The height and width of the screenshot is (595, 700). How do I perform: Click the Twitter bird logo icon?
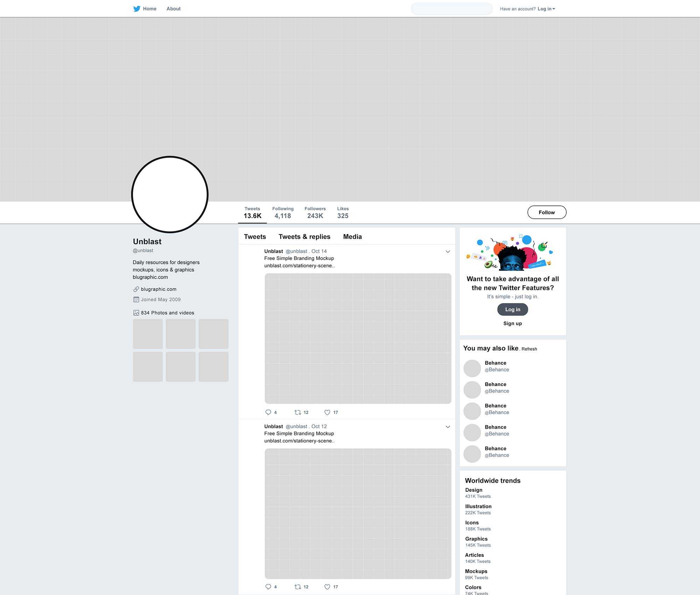136,8
